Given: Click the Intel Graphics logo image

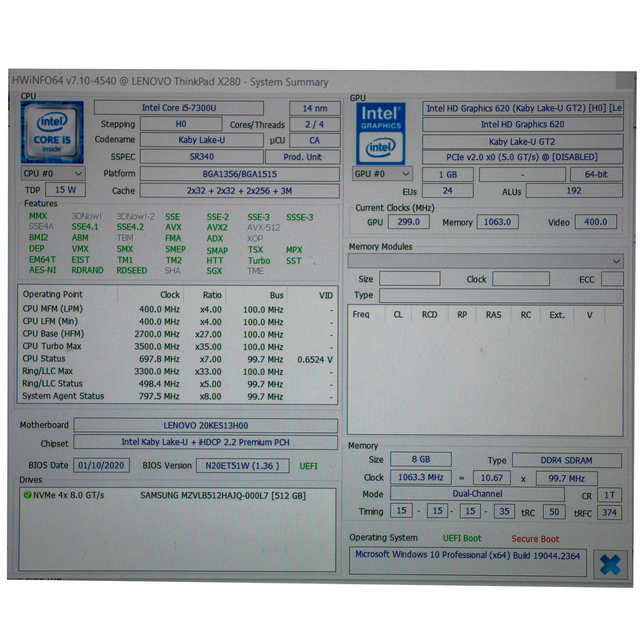Looking at the screenshot, I should [380, 133].
